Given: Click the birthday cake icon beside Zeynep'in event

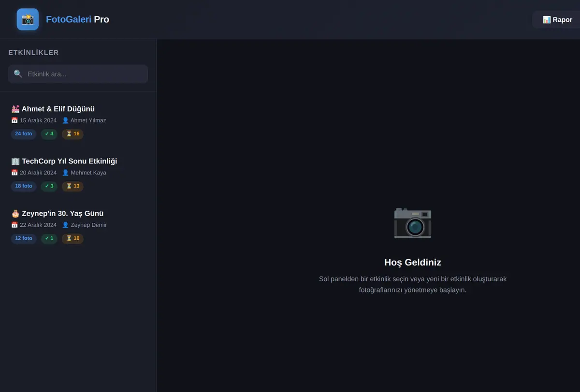Looking at the screenshot, I should (x=15, y=213).
